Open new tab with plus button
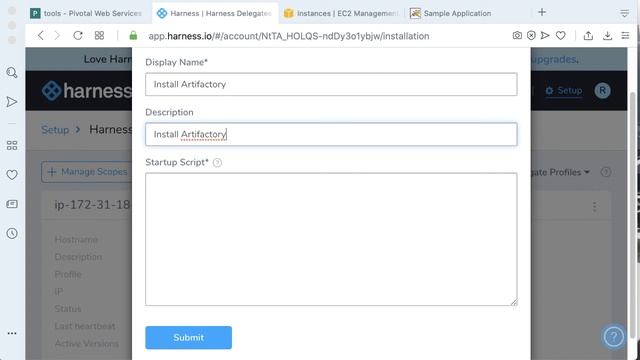The height and width of the screenshot is (360, 640). [x=542, y=12]
